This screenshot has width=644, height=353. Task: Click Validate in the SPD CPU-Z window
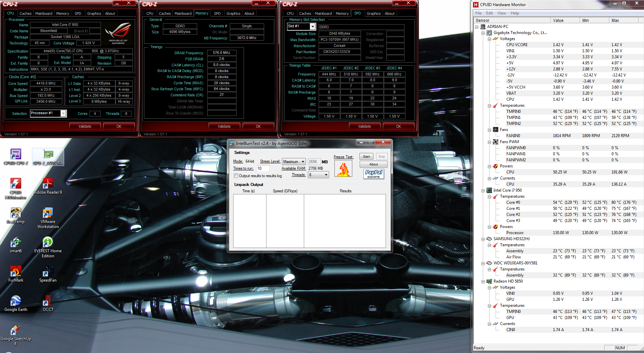[x=364, y=126]
